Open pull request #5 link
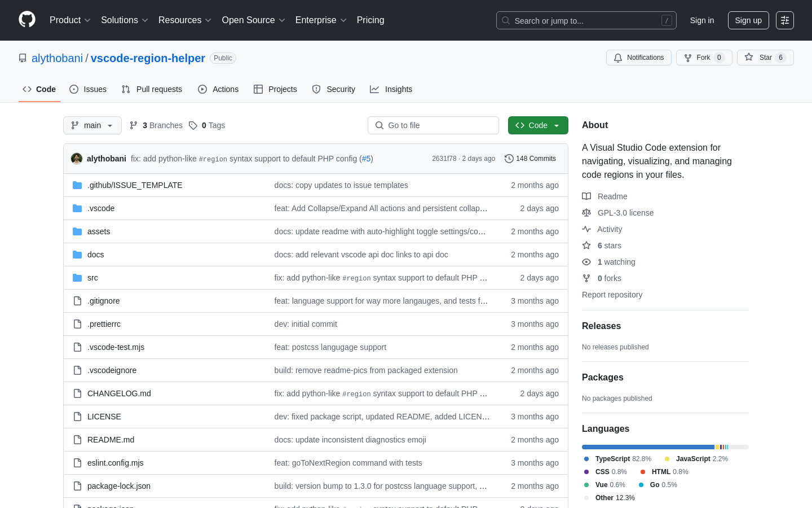 366,159
